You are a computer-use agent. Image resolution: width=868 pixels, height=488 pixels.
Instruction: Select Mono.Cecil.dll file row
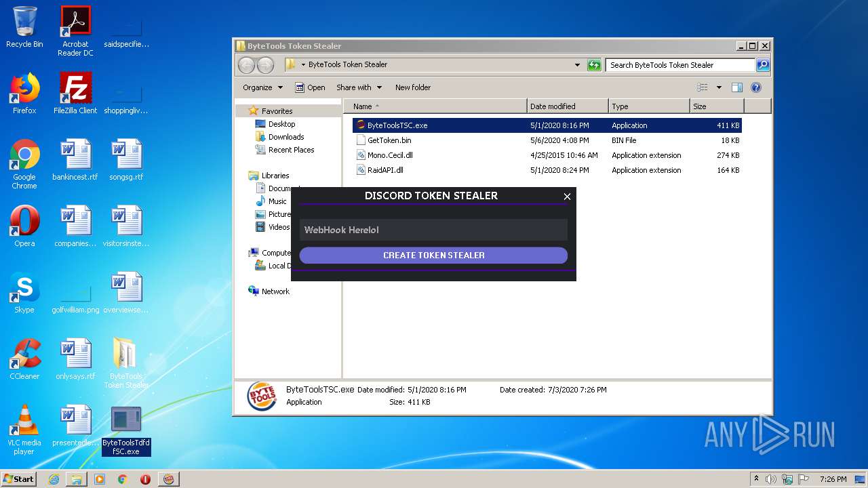547,155
